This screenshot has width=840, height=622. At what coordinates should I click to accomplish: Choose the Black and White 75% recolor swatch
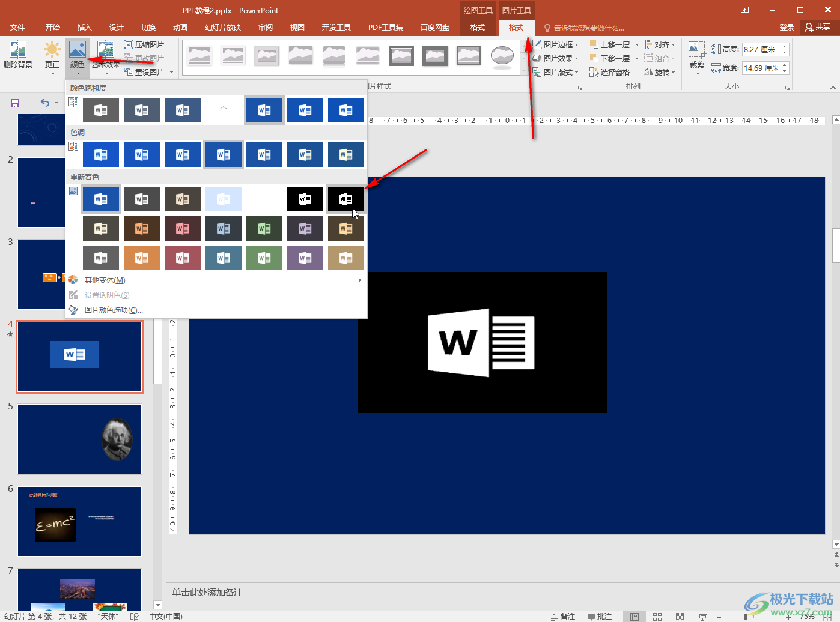(346, 199)
